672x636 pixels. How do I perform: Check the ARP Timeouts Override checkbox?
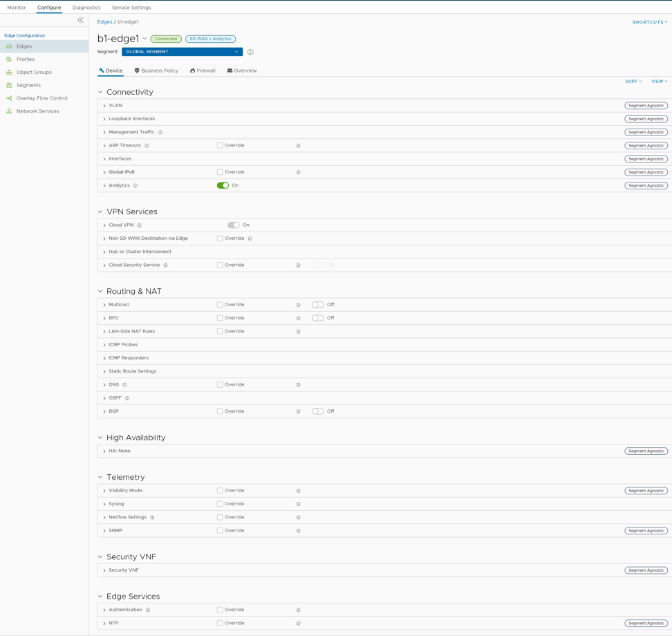(x=220, y=146)
